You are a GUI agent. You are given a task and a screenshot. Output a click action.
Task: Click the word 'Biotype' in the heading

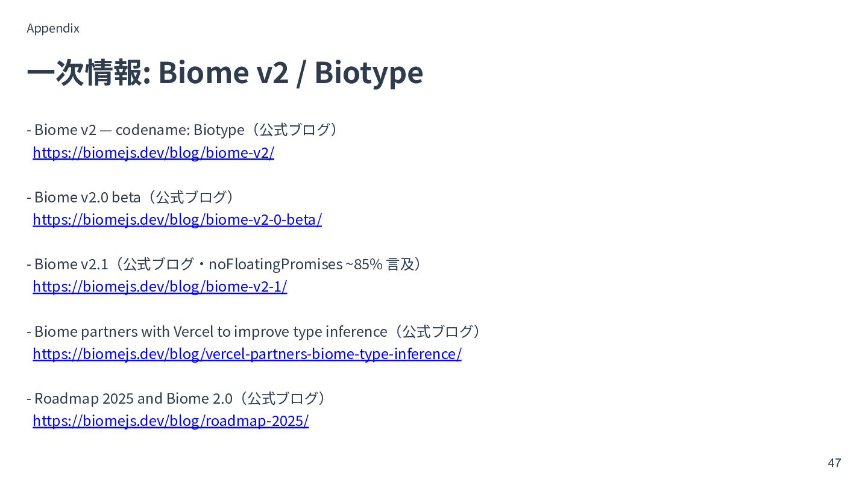pyautogui.click(x=369, y=73)
